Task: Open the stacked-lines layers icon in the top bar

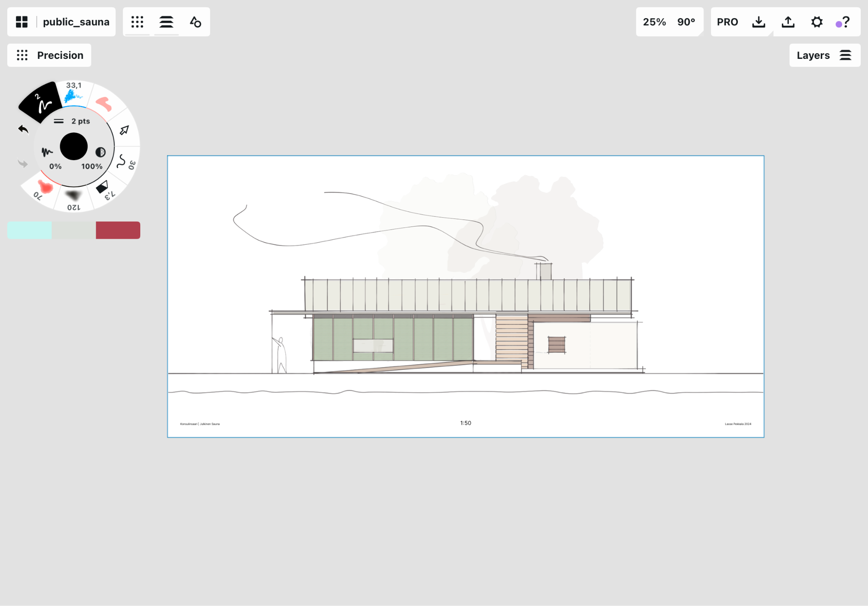Action: 166,22
